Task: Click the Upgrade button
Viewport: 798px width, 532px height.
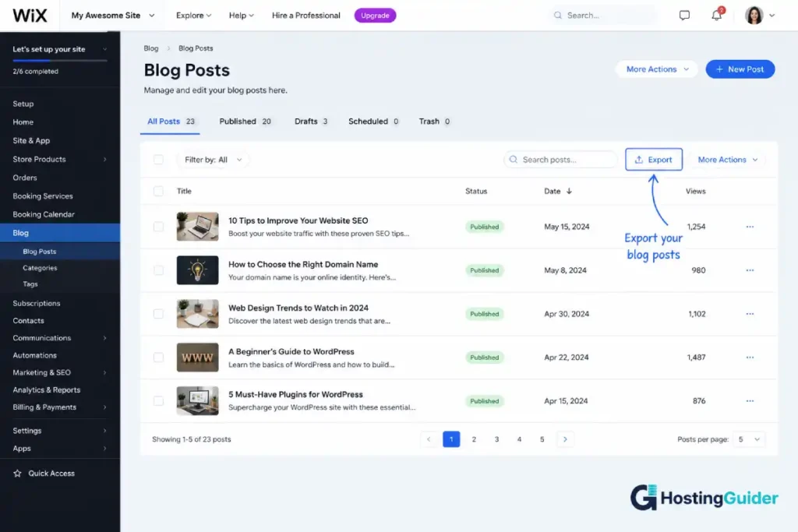Action: pos(375,16)
